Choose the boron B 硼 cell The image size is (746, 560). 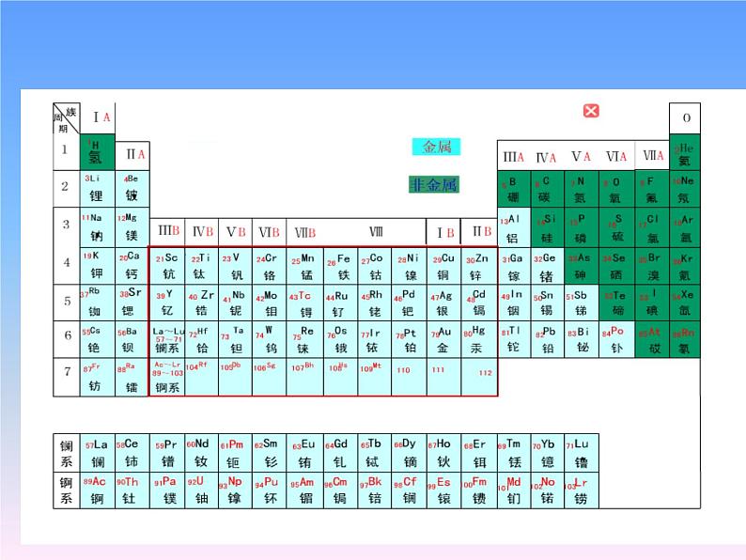point(514,189)
